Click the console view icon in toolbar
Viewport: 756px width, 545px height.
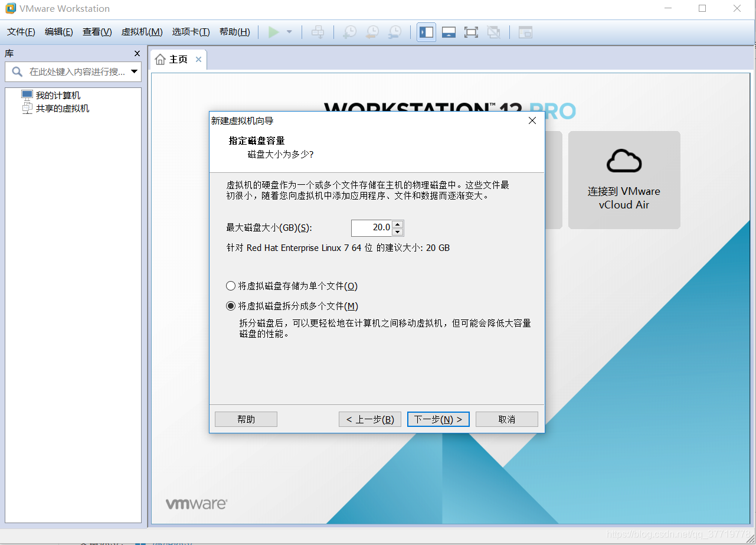[525, 32]
